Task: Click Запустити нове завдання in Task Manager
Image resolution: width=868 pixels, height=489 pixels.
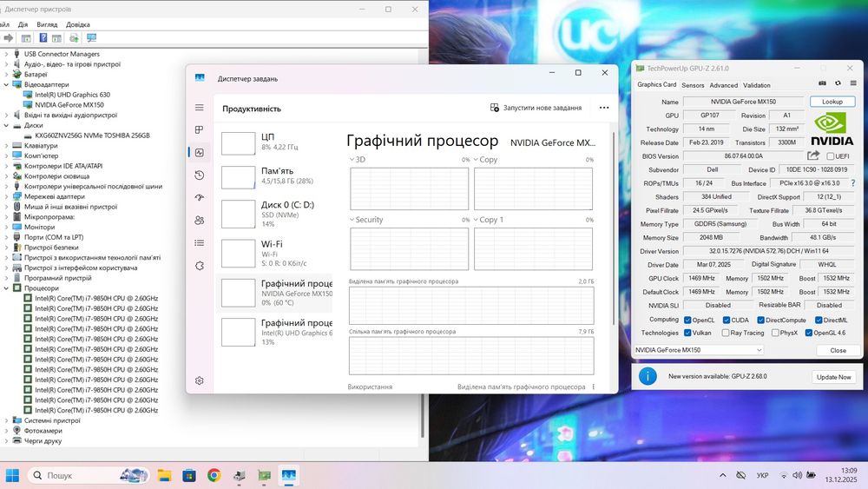Action: [x=536, y=108]
